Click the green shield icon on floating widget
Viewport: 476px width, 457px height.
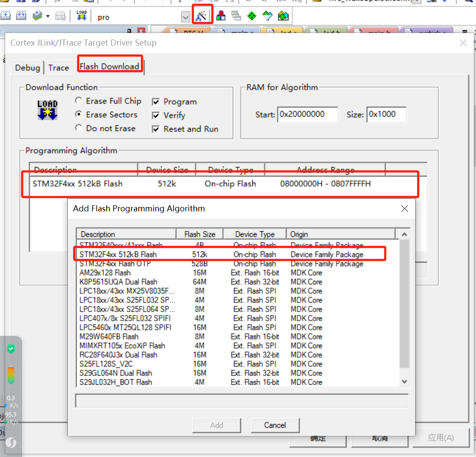[x=11, y=349]
